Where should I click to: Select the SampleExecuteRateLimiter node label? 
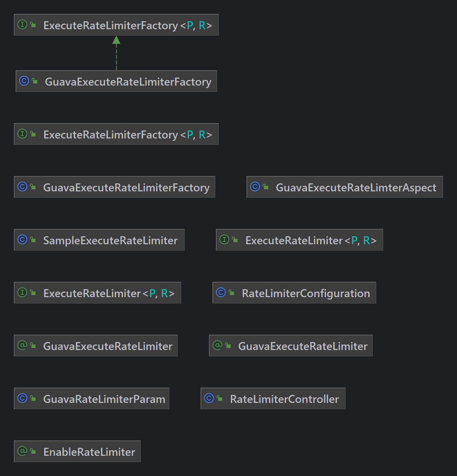(x=110, y=240)
